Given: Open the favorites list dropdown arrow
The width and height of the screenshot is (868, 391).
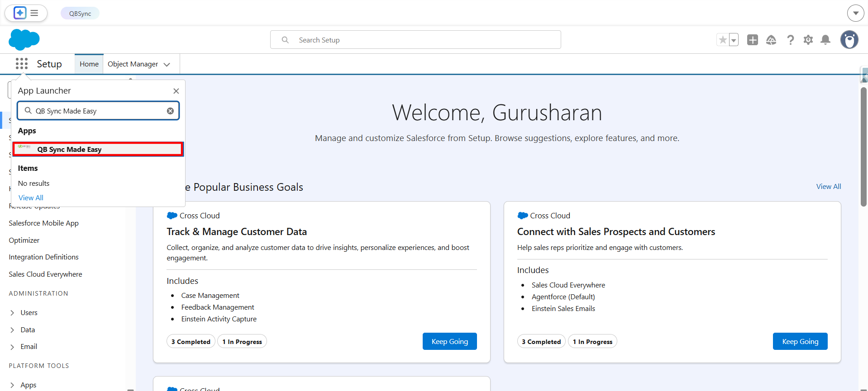Looking at the screenshot, I should pyautogui.click(x=734, y=40).
